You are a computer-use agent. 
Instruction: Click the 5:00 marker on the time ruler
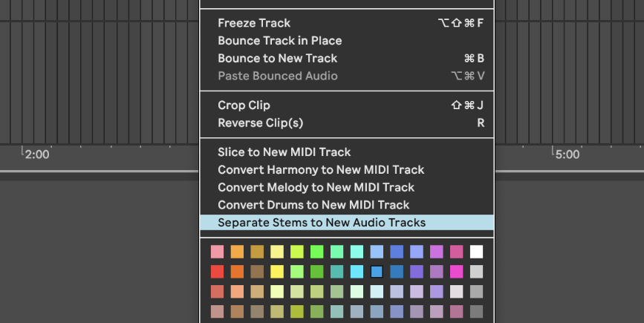(x=567, y=154)
